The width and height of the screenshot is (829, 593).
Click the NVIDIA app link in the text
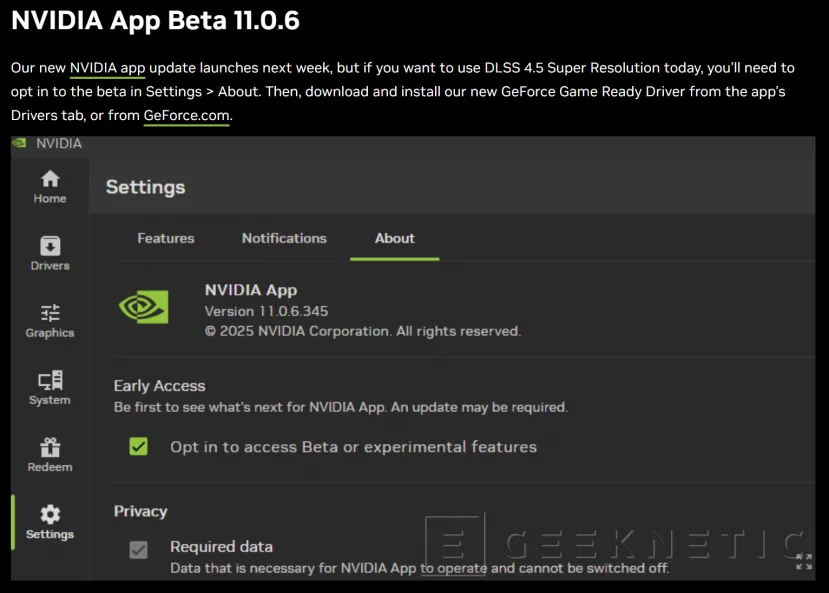pyautogui.click(x=107, y=68)
